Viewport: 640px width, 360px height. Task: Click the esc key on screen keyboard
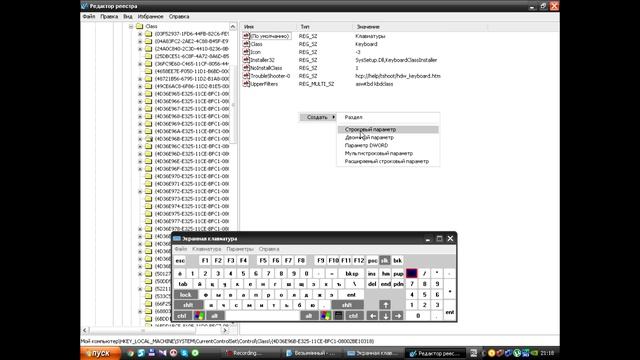tap(180, 260)
